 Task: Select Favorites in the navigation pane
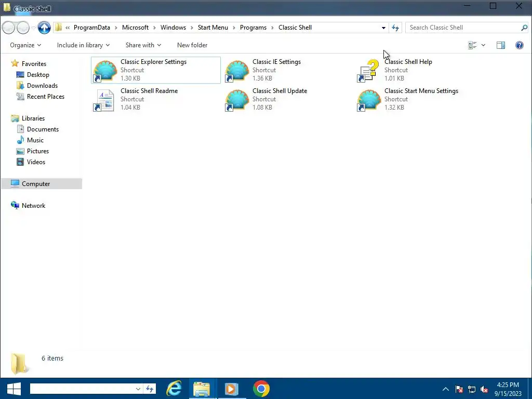(34, 64)
